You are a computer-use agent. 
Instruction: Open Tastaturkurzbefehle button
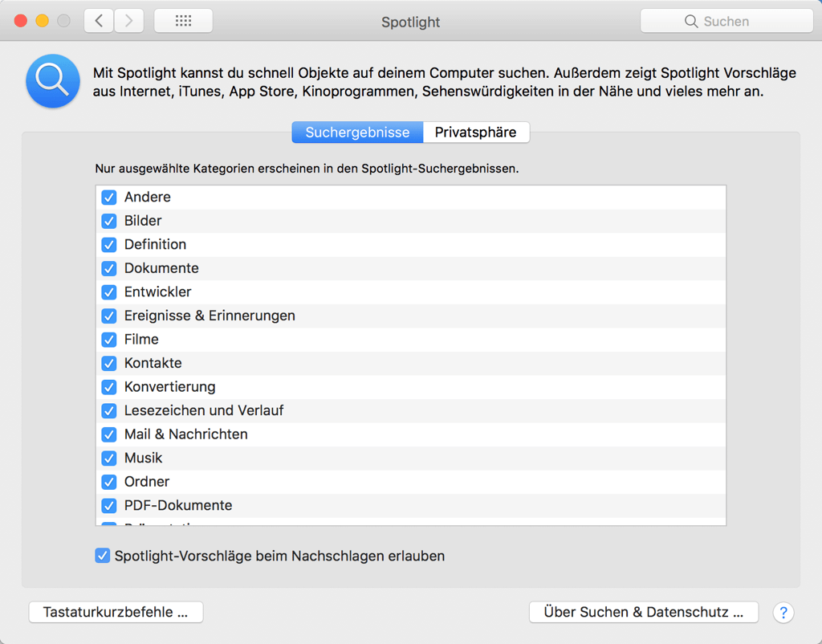[116, 612]
